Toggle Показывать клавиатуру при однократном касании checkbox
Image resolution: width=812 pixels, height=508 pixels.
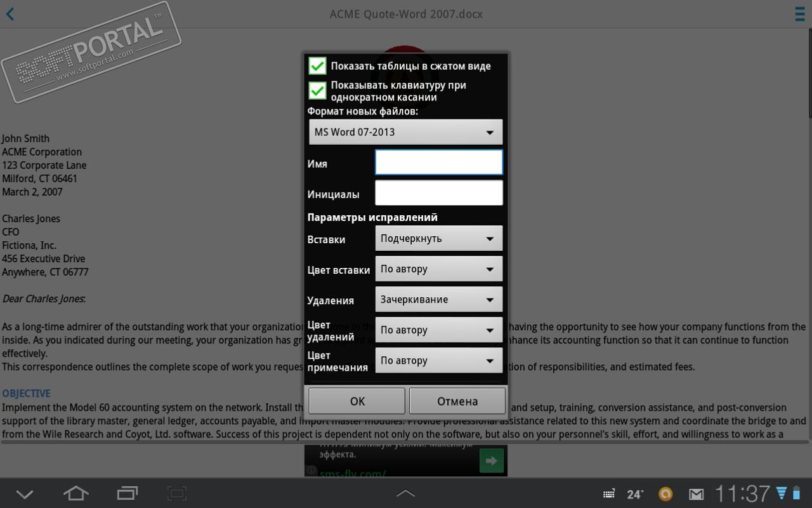tap(317, 91)
